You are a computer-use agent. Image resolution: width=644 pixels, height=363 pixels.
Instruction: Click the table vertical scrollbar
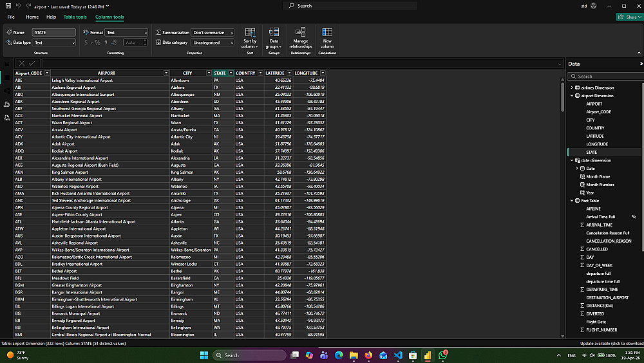click(x=562, y=96)
